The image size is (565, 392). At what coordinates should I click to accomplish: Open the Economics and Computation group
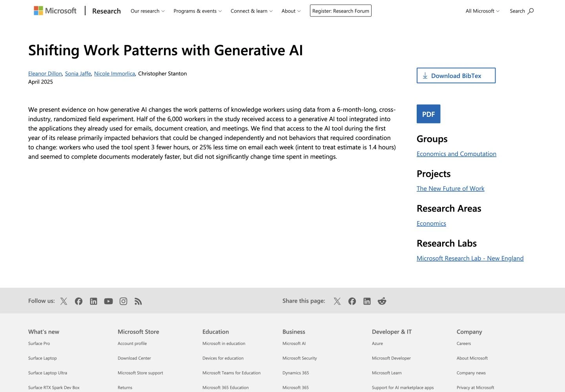pos(456,154)
